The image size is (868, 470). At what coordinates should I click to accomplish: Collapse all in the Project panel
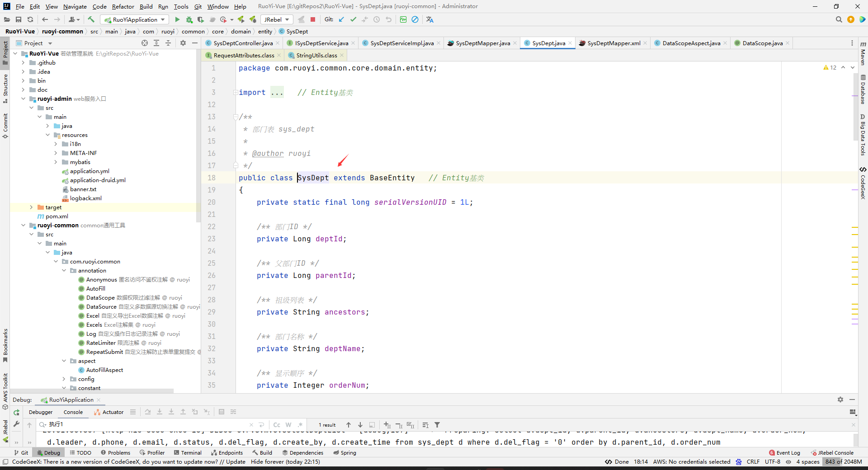tap(168, 43)
